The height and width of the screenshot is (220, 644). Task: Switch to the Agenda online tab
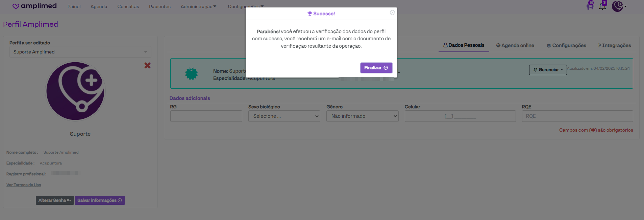[x=515, y=45]
